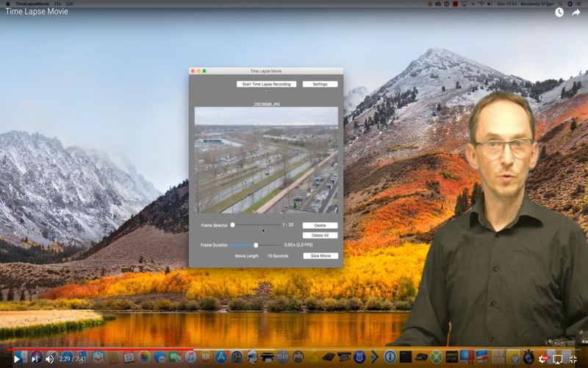The image size is (588, 368).
Task: Open the TITAN app in the Dock
Action: 282,357
